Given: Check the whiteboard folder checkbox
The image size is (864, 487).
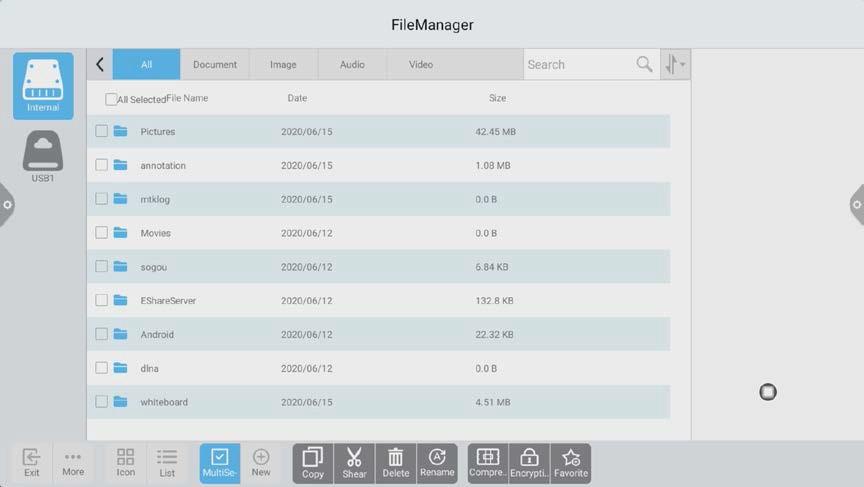Looking at the screenshot, I should point(102,402).
